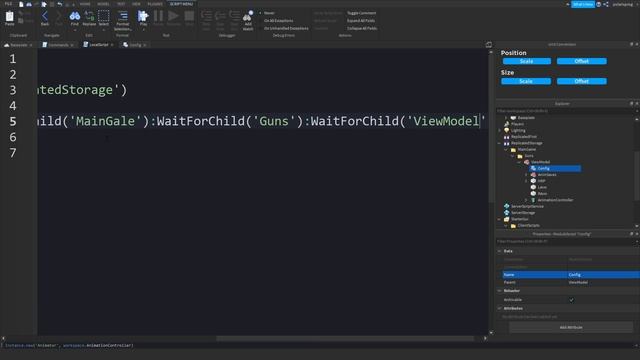Switch to the VIEW ribbon tab
The height and width of the screenshot is (360, 640).
pyautogui.click(x=136, y=4)
